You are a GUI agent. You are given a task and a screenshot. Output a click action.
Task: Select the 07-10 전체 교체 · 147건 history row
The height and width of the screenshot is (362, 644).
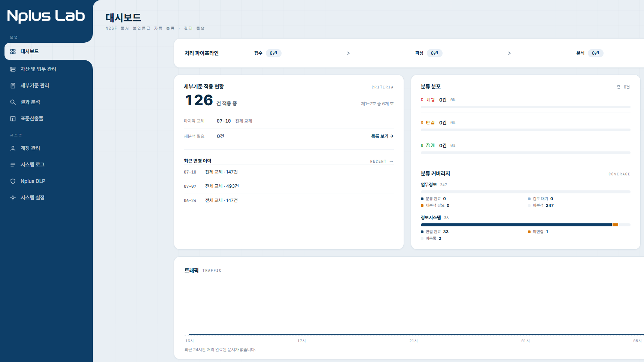289,172
